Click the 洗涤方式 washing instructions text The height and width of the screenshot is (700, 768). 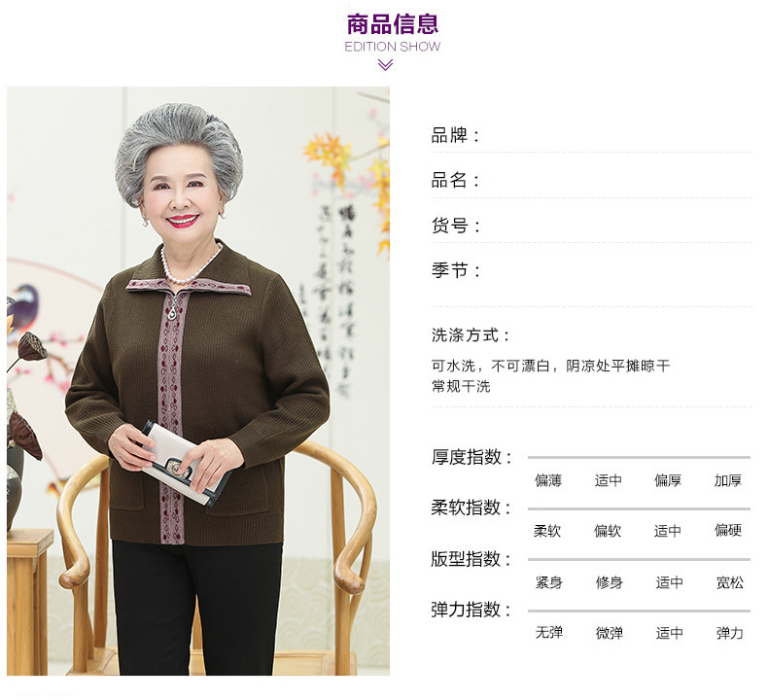point(550,375)
